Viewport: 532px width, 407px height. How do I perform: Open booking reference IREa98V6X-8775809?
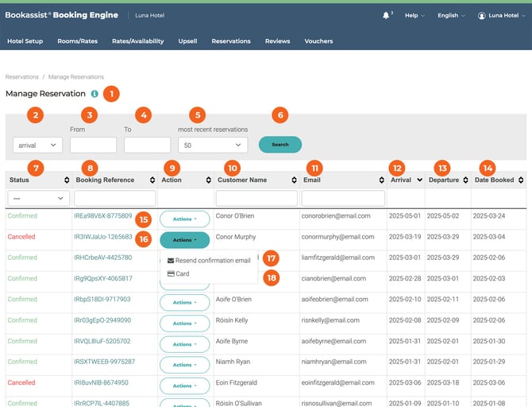coord(102,216)
